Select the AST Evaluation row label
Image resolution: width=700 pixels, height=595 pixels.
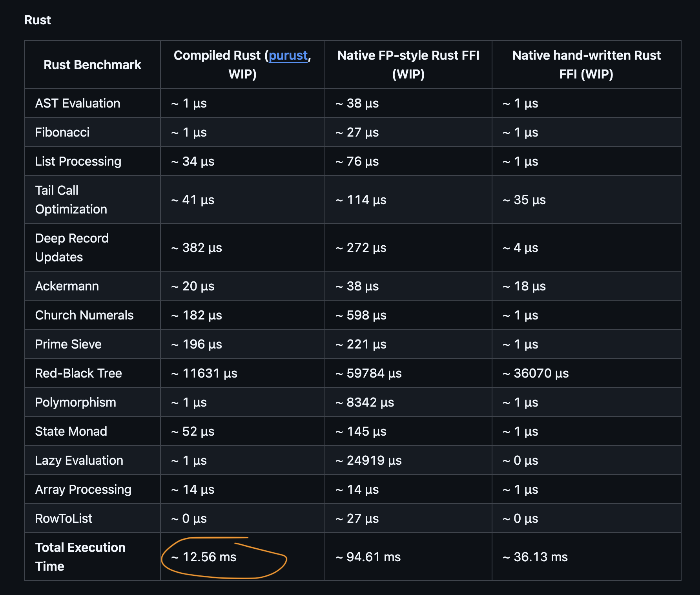[x=78, y=103]
